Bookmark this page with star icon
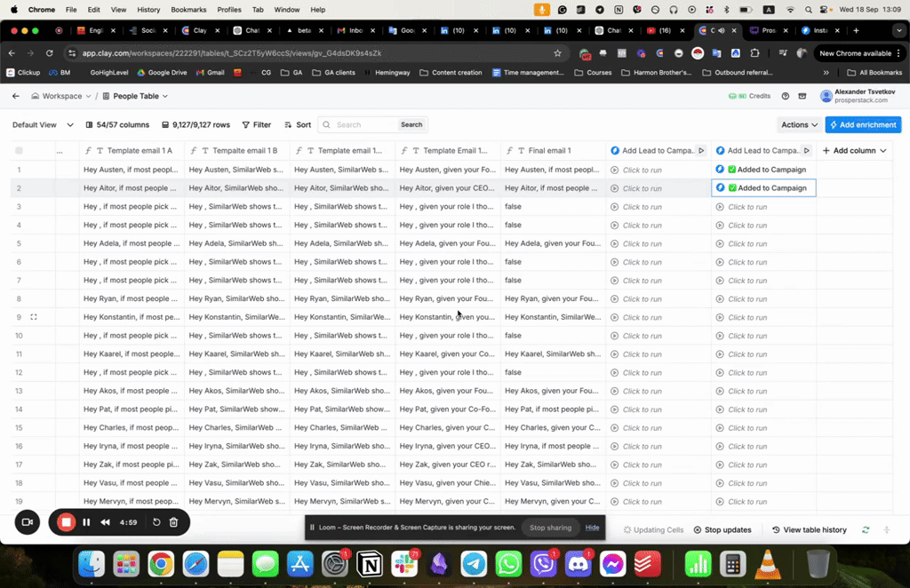This screenshot has width=910, height=588. point(557,53)
